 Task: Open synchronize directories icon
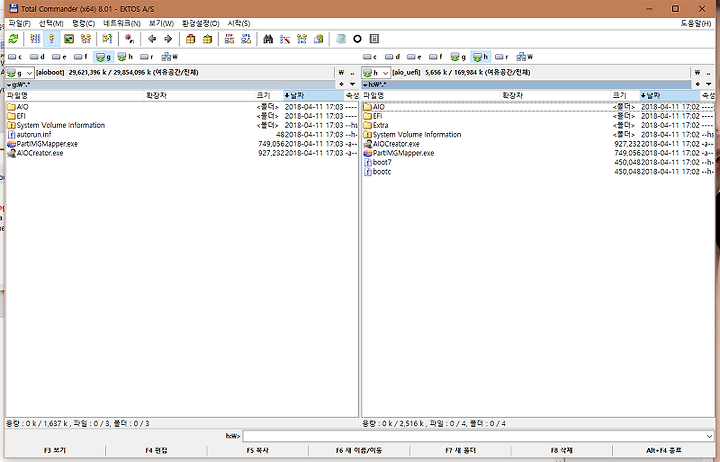tap(302, 39)
